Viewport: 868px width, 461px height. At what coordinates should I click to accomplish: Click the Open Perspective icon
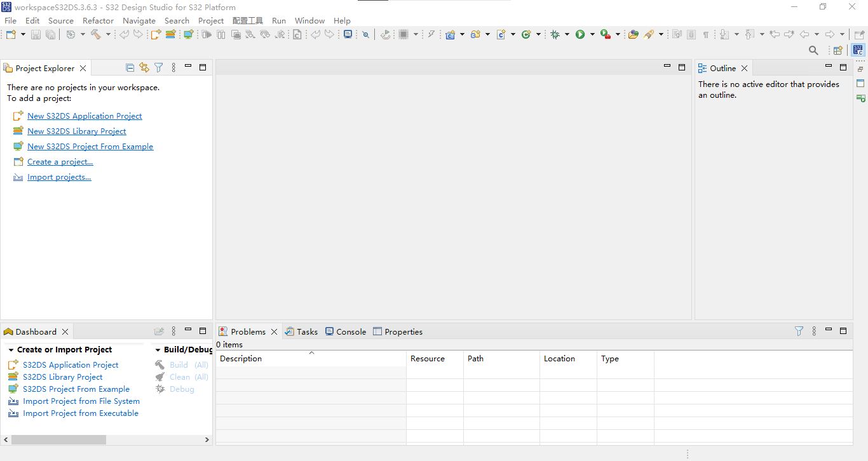click(838, 50)
